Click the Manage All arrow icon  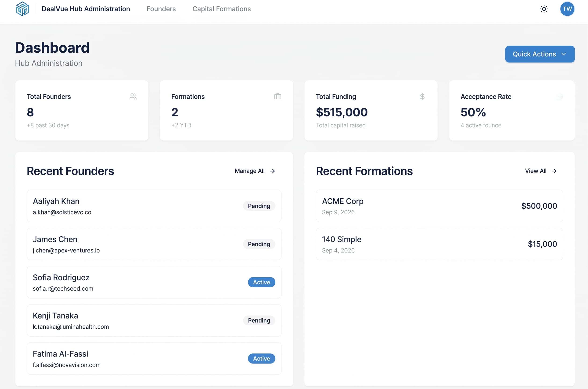coord(272,171)
